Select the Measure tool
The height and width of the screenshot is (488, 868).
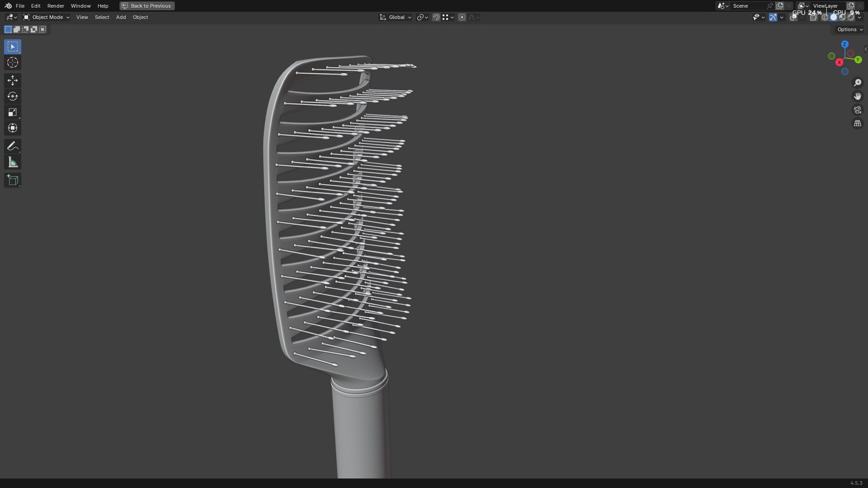13,162
